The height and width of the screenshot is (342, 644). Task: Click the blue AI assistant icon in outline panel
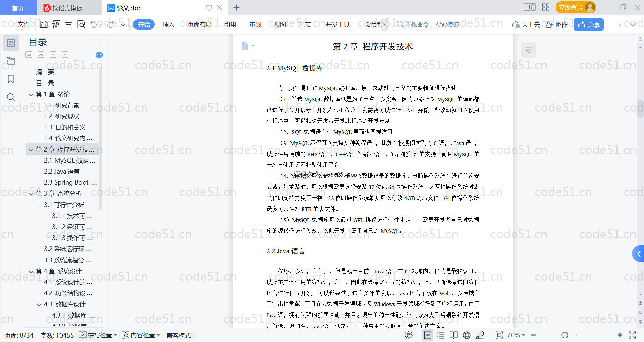99,55
